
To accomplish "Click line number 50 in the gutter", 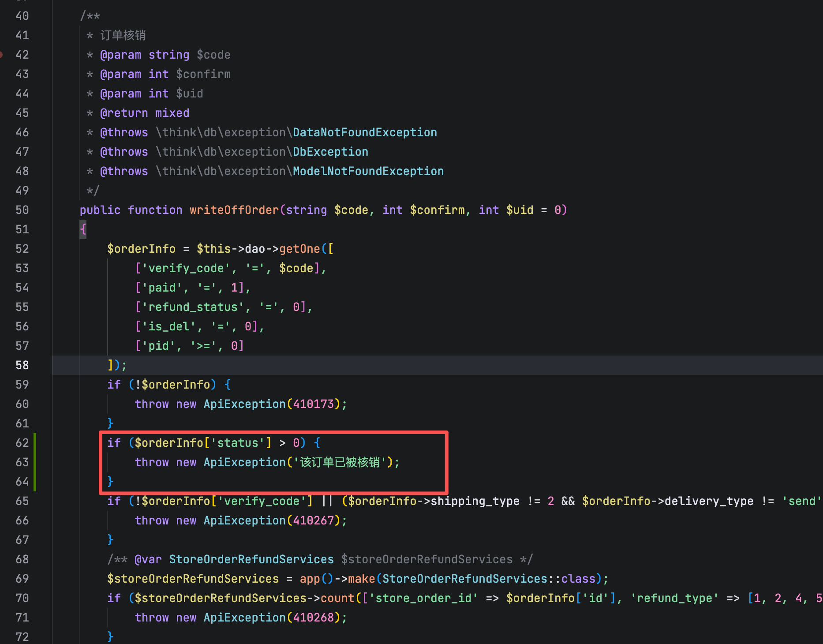I will click(x=22, y=210).
